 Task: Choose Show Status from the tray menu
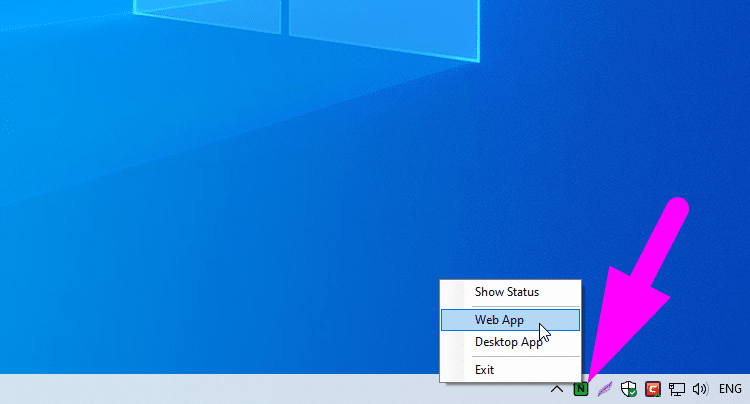[x=510, y=292]
